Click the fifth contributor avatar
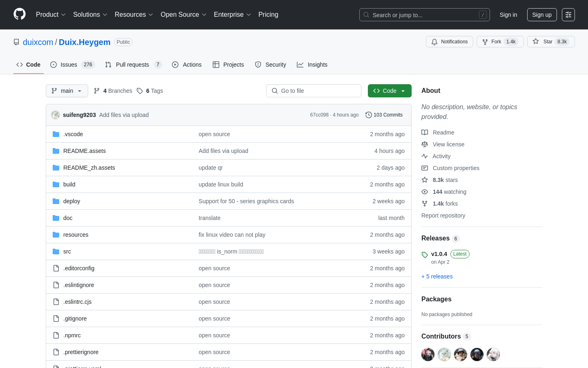Screen dimensions: 588x368 (493, 355)
